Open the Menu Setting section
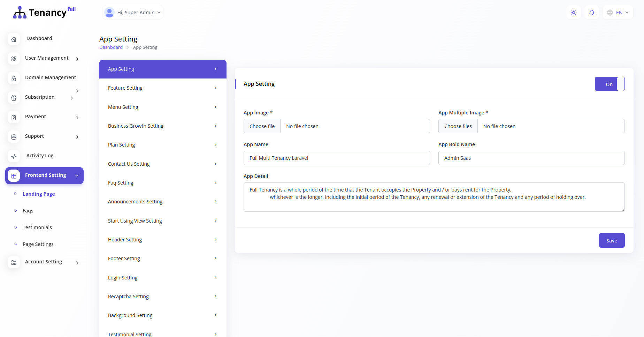The height and width of the screenshot is (337, 644). click(162, 107)
